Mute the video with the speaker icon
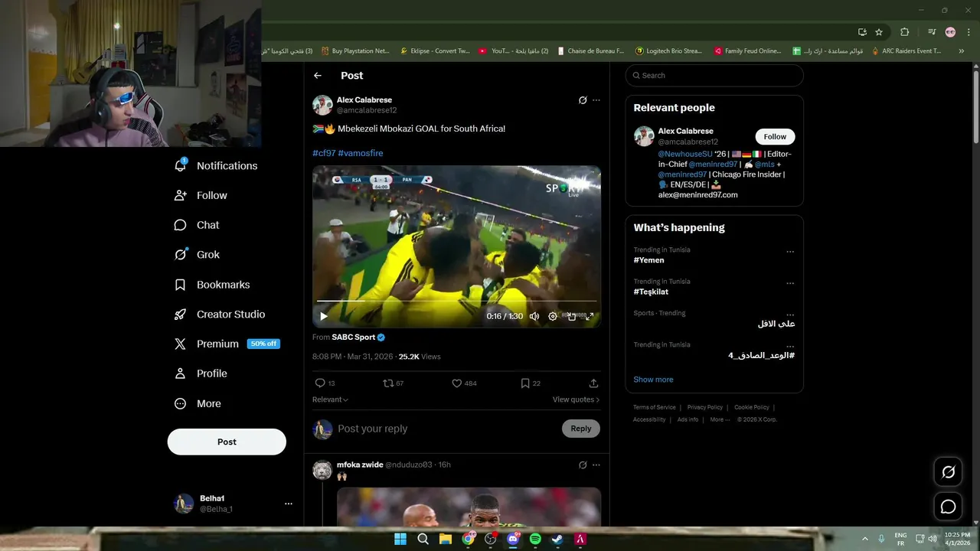This screenshot has width=980, height=551. 534,316
